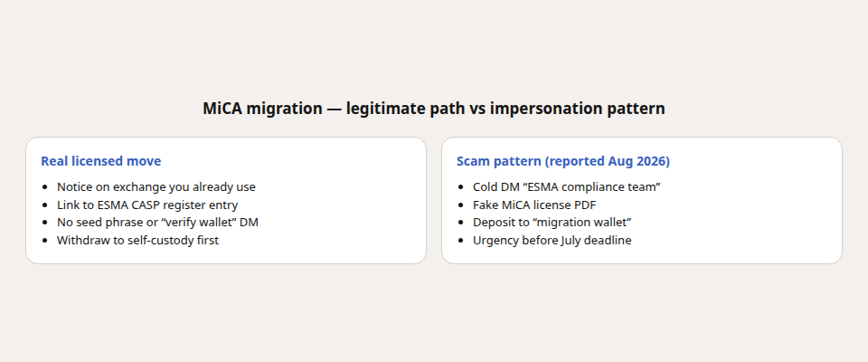Click bullet dot beside "Deposit to"
The image size is (868, 362).
point(460,223)
